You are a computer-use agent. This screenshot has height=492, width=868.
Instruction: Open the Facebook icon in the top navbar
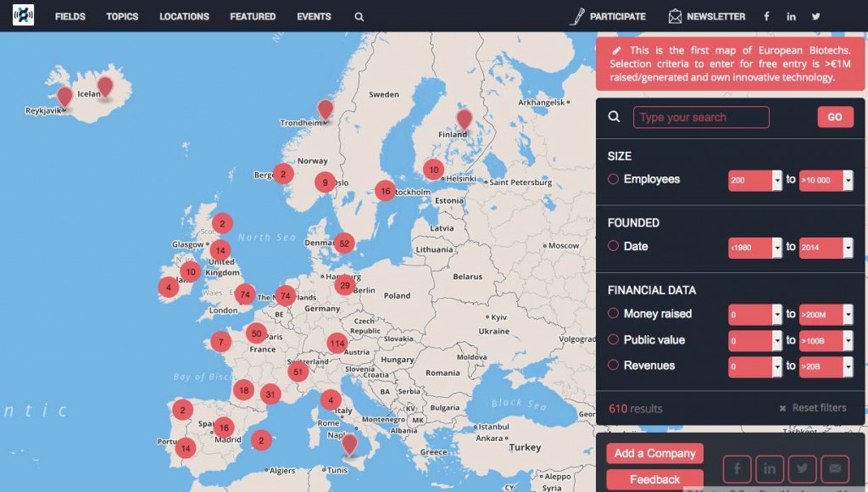point(766,17)
